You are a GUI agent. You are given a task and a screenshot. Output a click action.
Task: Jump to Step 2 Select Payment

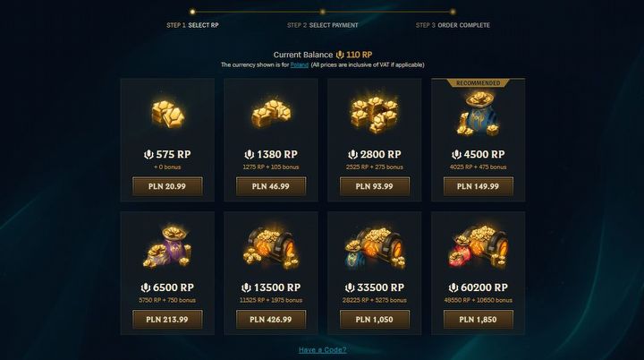click(322, 25)
